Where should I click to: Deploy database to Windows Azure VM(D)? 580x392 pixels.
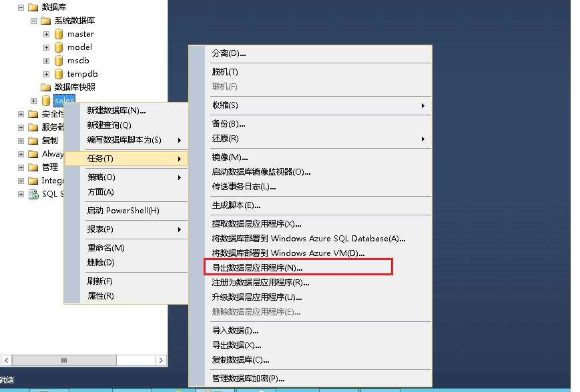(310, 253)
